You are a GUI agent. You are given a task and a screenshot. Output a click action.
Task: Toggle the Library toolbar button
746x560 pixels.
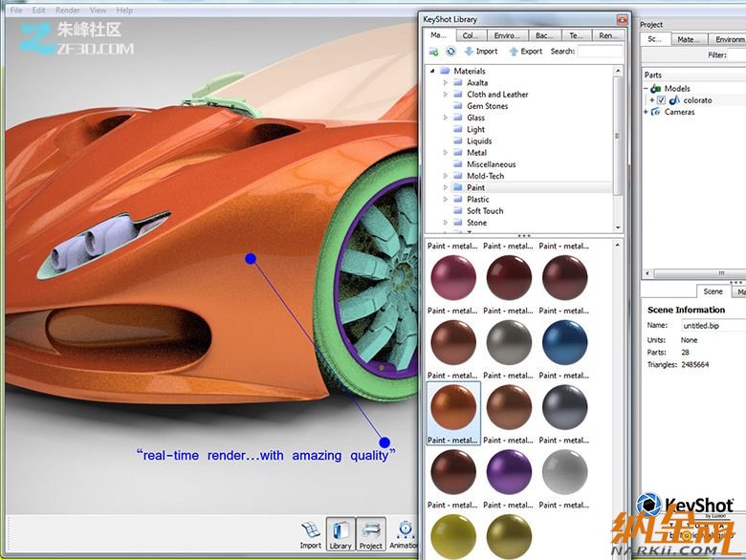click(x=340, y=534)
